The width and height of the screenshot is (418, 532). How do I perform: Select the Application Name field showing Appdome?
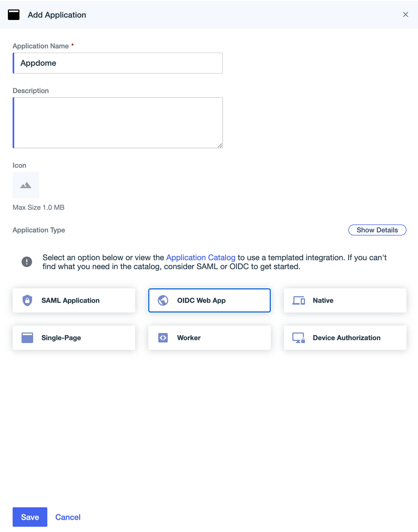tap(117, 63)
